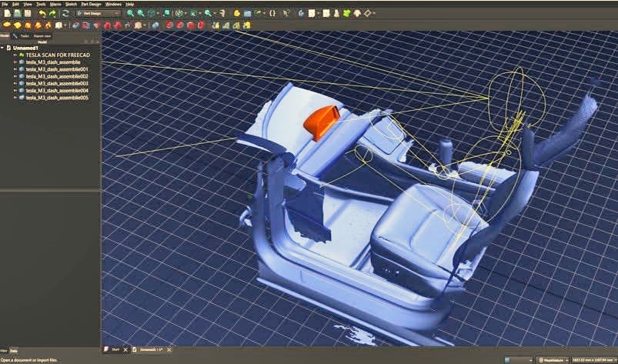Click the macro curly braces icon
This screenshot has width=618, height=364.
272,13
